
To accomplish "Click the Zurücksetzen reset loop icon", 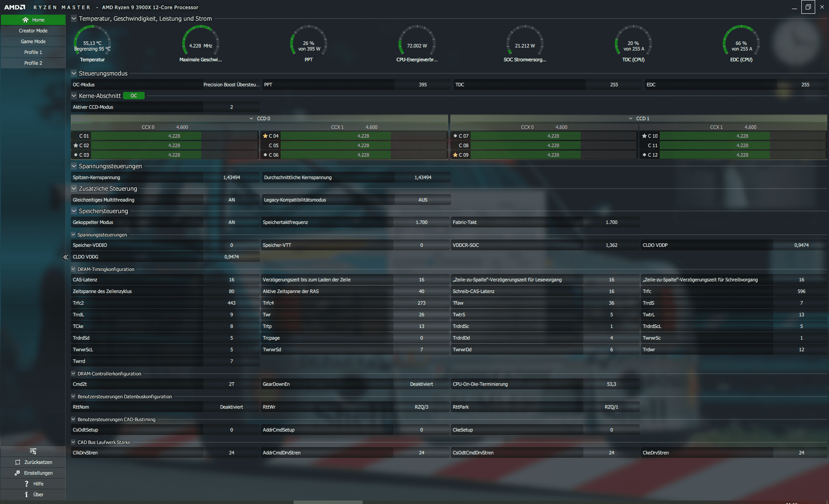I will (18, 462).
